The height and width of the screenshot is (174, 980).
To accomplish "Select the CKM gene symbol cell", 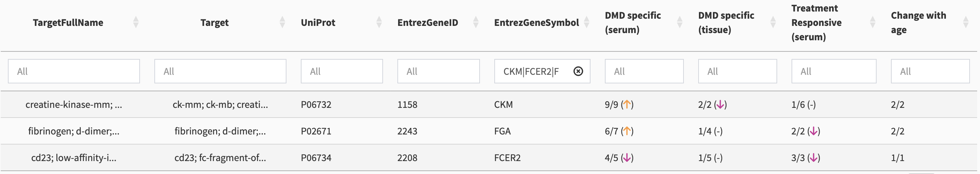I will 503,105.
